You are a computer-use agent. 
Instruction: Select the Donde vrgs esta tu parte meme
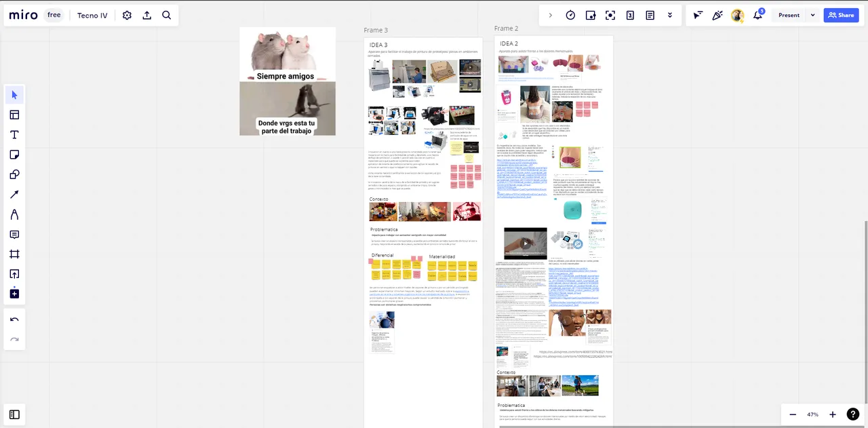click(x=288, y=109)
